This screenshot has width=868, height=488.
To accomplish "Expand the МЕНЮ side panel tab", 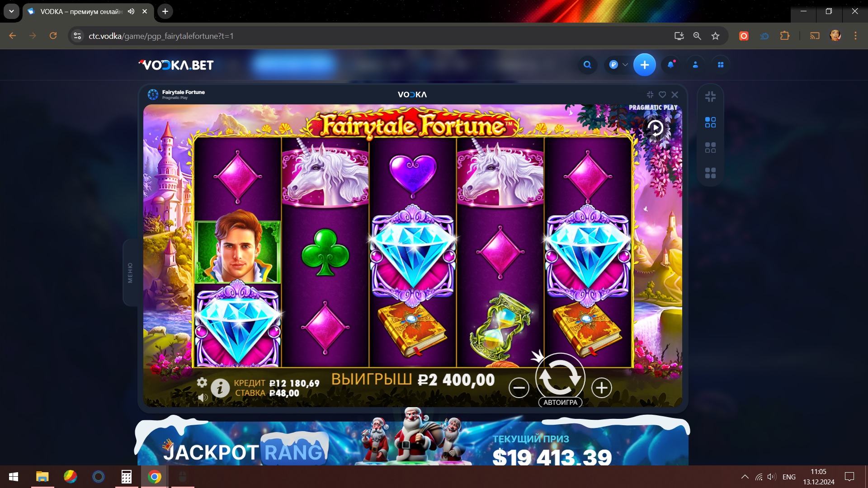I will pyautogui.click(x=130, y=272).
